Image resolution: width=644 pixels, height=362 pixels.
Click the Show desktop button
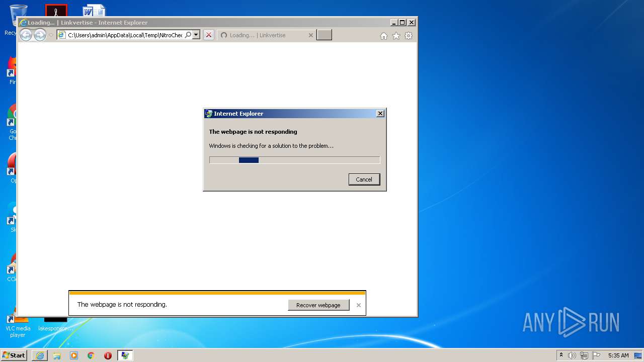[x=638, y=355]
